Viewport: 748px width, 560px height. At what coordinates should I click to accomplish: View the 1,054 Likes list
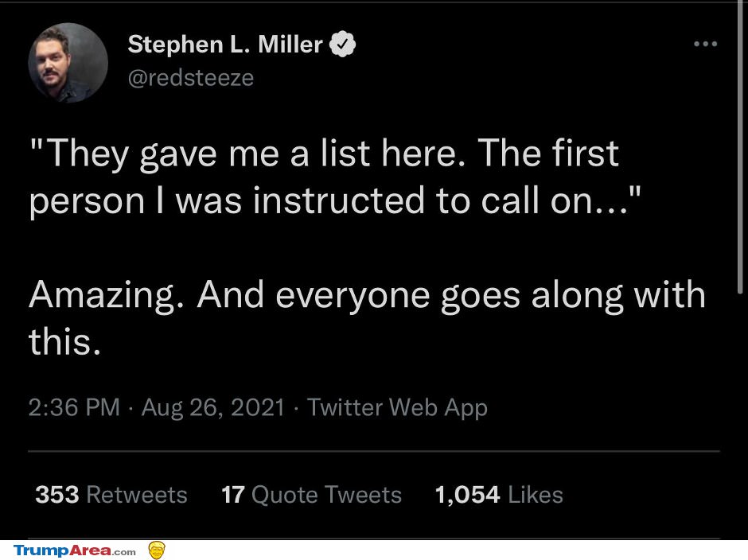coord(499,494)
